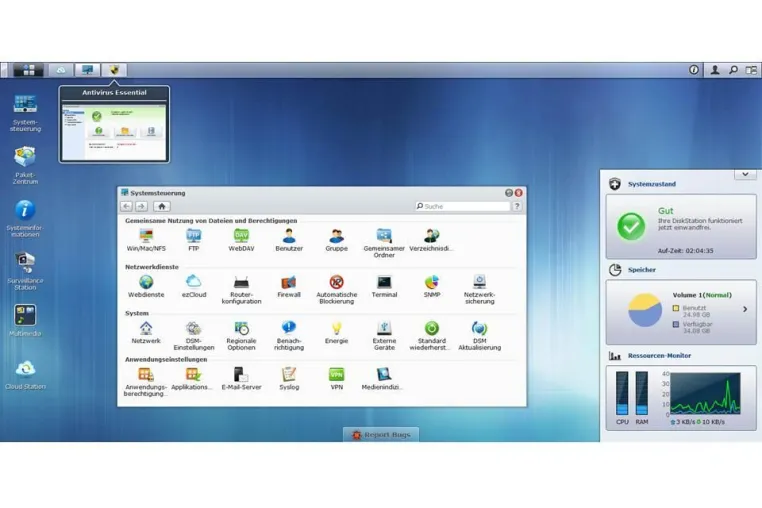Go back in Systemsteuerung window
762x508 pixels.
(126, 206)
